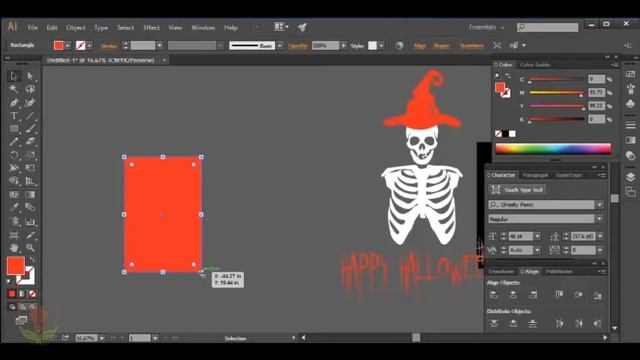Viewport: 640px width, 360px height.
Task: Click the Stroke link in control bar
Action: [x=109, y=46]
